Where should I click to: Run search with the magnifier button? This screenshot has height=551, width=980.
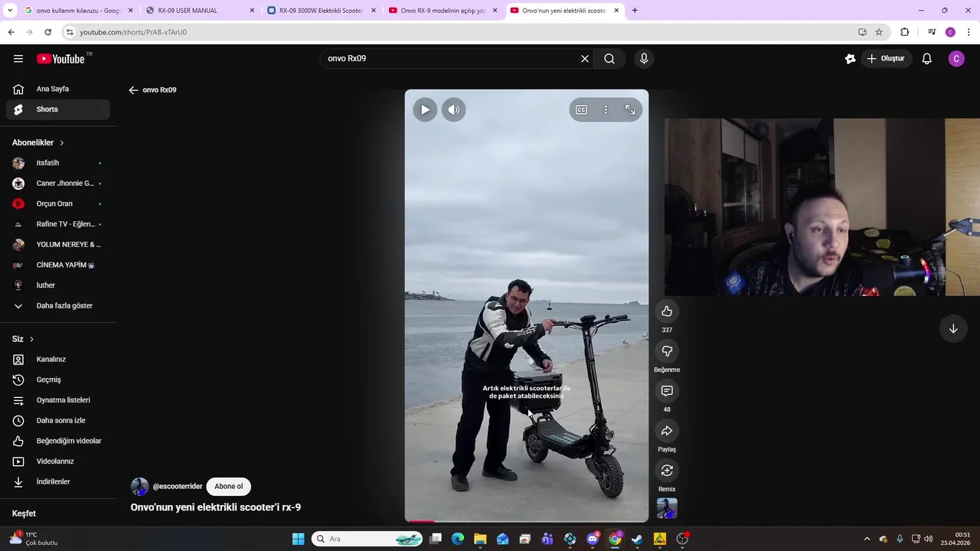point(609,59)
